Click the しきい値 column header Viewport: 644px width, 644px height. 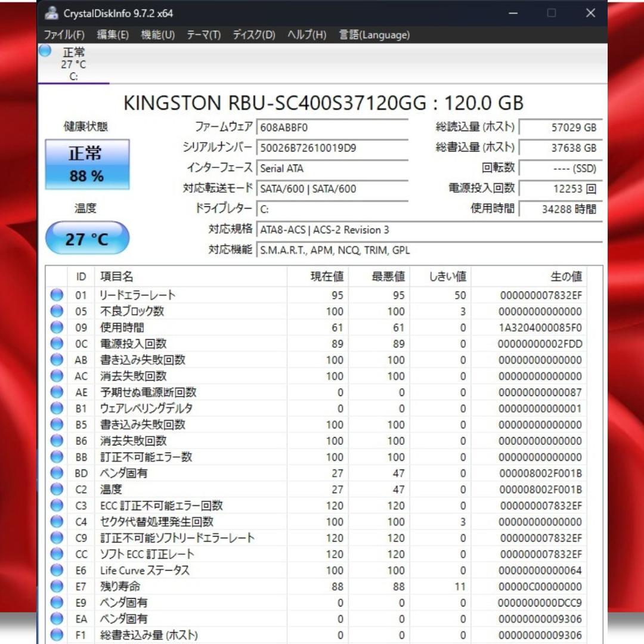tap(440, 277)
